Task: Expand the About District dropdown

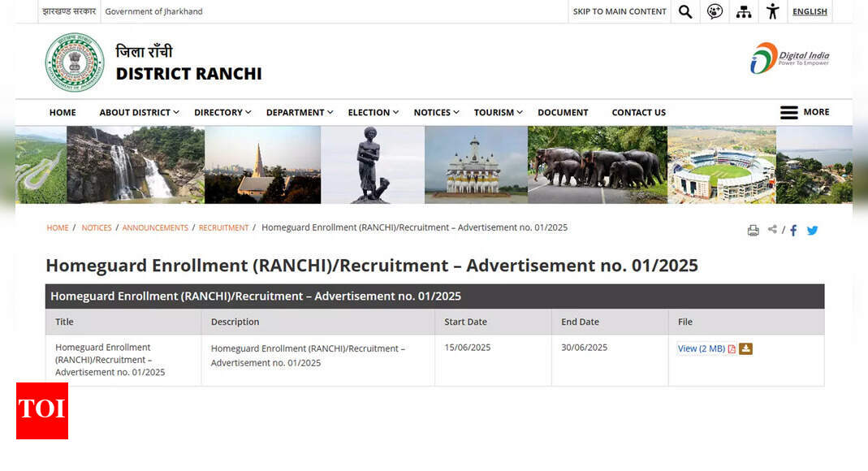Action: click(138, 113)
